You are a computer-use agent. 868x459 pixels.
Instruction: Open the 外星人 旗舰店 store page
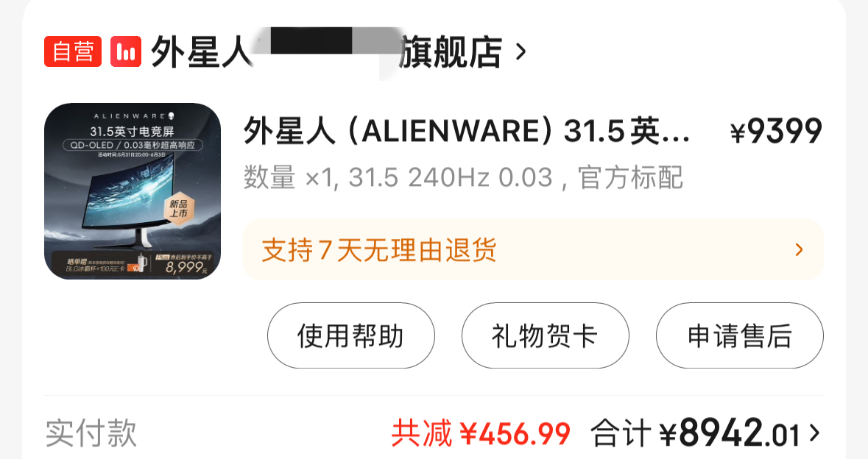[326, 52]
